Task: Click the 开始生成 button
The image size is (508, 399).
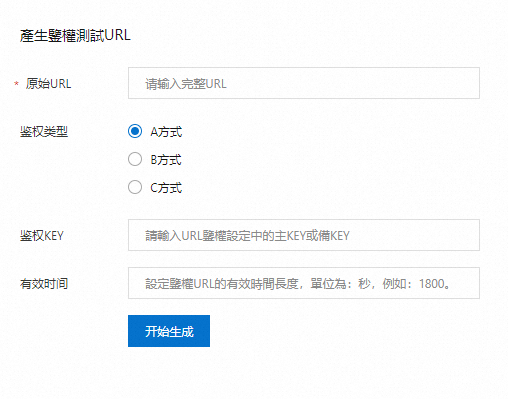Action: [169, 331]
